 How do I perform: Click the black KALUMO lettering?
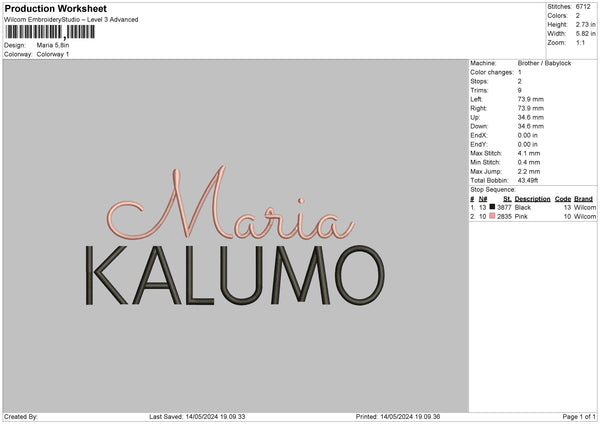[x=235, y=276]
